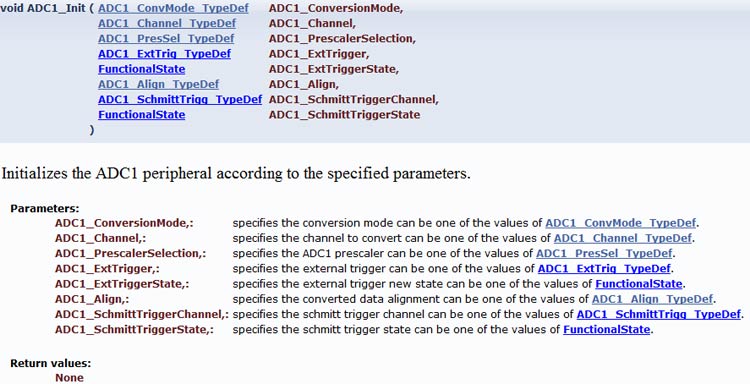Click ADC1_PresSel_TypeDef in function signature

click(166, 39)
